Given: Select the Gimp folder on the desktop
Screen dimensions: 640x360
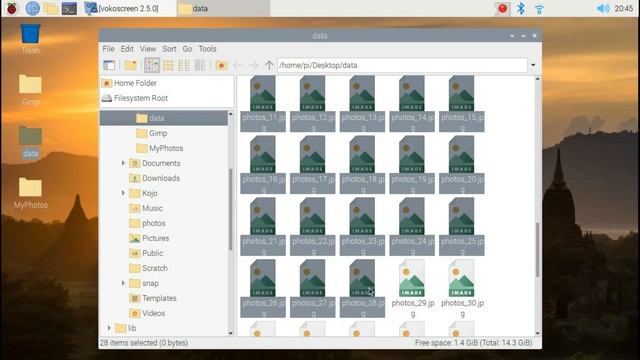Looking at the screenshot, I should 31,90.
